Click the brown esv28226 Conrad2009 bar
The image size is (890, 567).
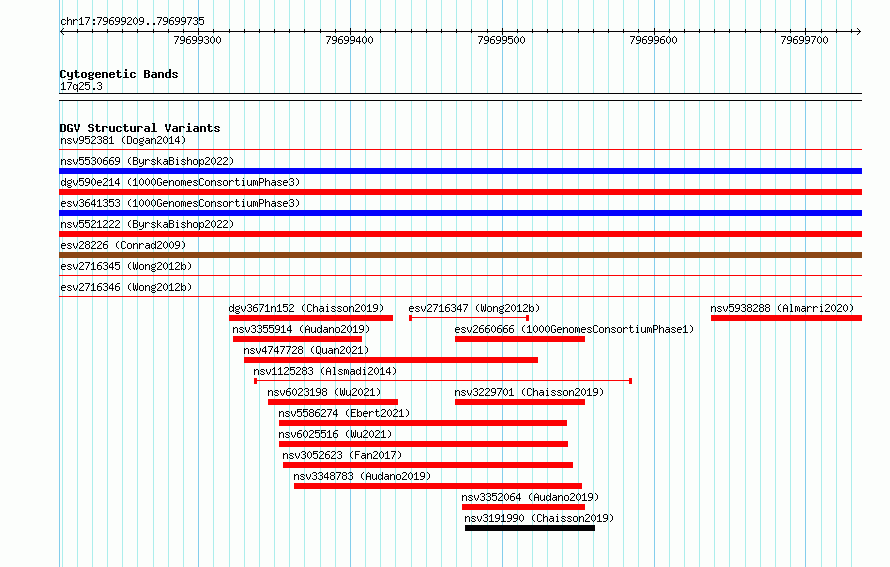pyautogui.click(x=460, y=255)
